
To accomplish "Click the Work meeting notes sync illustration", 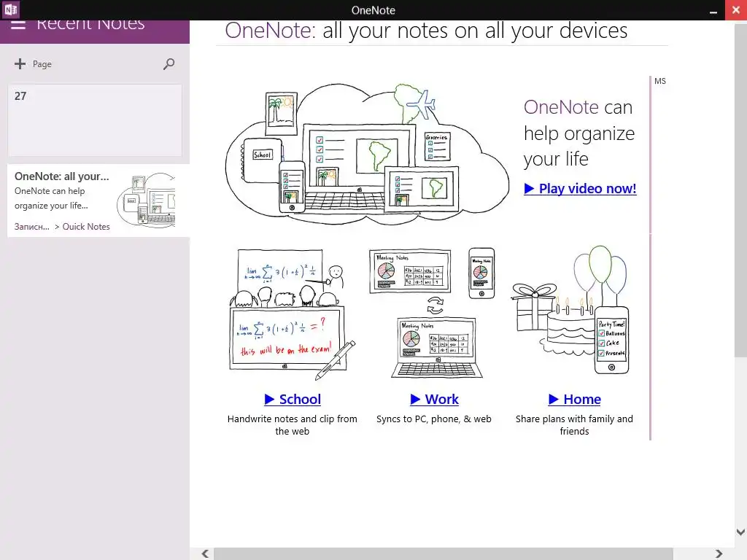I will (433, 312).
